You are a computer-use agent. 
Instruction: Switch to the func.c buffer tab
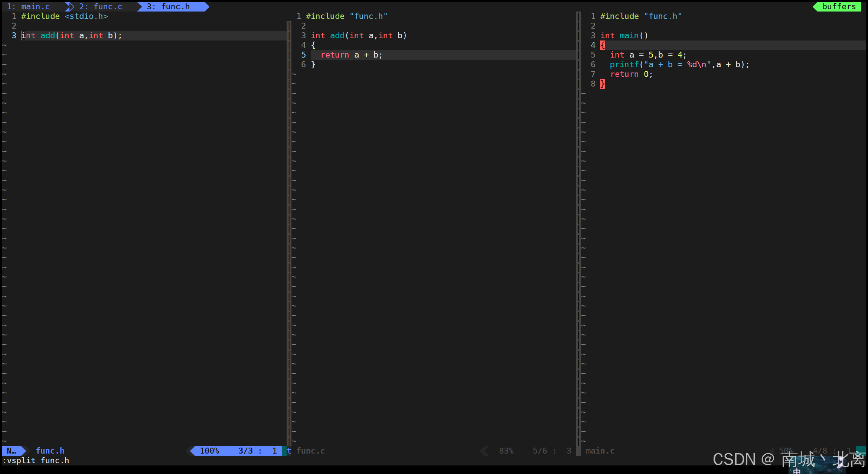[x=100, y=7]
